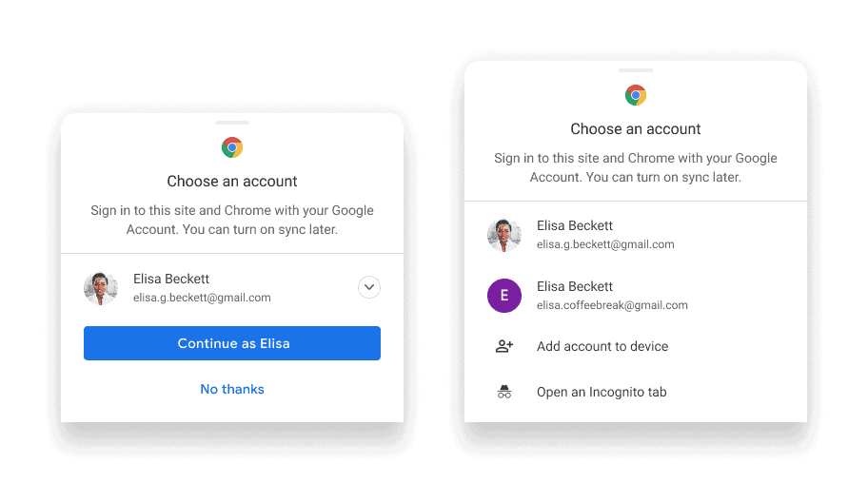Click Elisa's photo avatar in right account list
The image size is (868, 483).
pyautogui.click(x=504, y=235)
